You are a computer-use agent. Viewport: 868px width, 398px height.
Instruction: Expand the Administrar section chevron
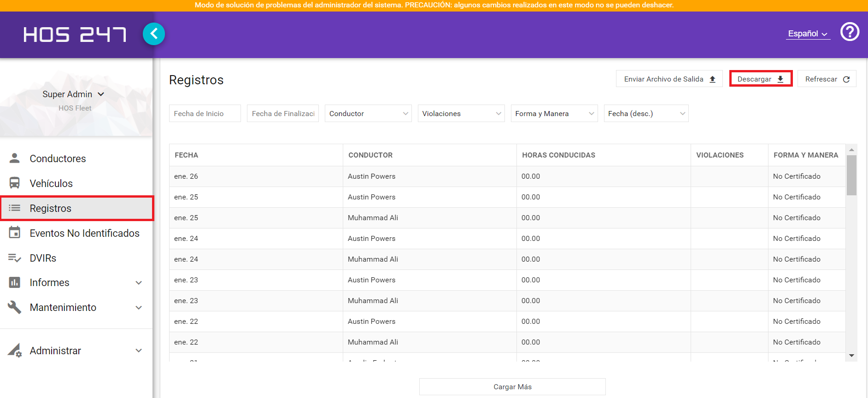pos(139,351)
